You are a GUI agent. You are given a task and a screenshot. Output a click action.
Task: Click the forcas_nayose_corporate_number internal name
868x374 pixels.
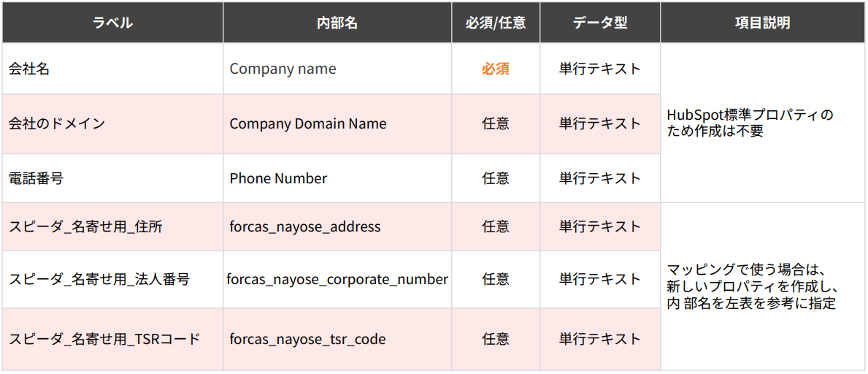click(337, 279)
